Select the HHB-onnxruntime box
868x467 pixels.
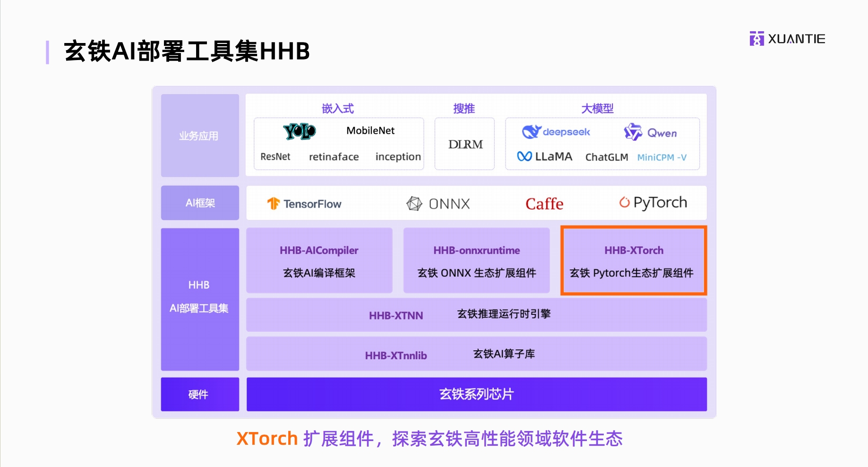(x=476, y=260)
